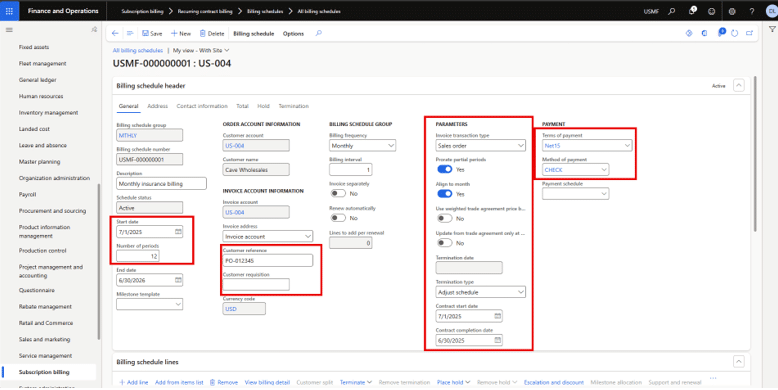Collapse the Billing schedule lines section
Screen dimensions: 778x390
coord(739,362)
